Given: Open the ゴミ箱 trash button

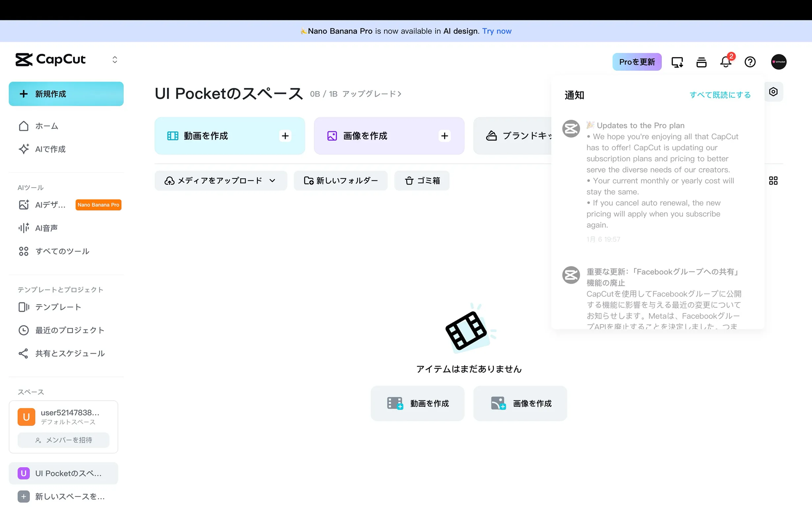Looking at the screenshot, I should (422, 181).
